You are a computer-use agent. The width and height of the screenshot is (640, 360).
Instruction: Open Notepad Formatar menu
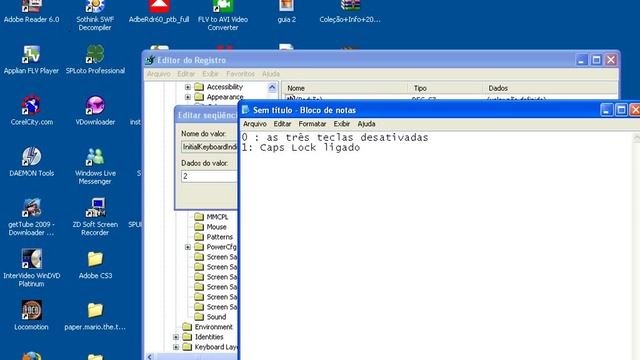pyautogui.click(x=312, y=124)
